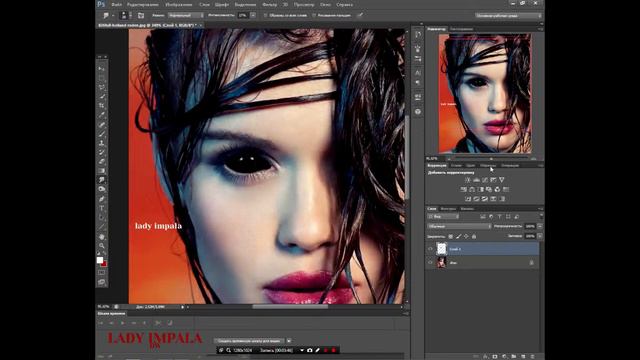Toggle lock image pixels brush icon
Viewport: 640px width, 360px height.
(x=458, y=236)
